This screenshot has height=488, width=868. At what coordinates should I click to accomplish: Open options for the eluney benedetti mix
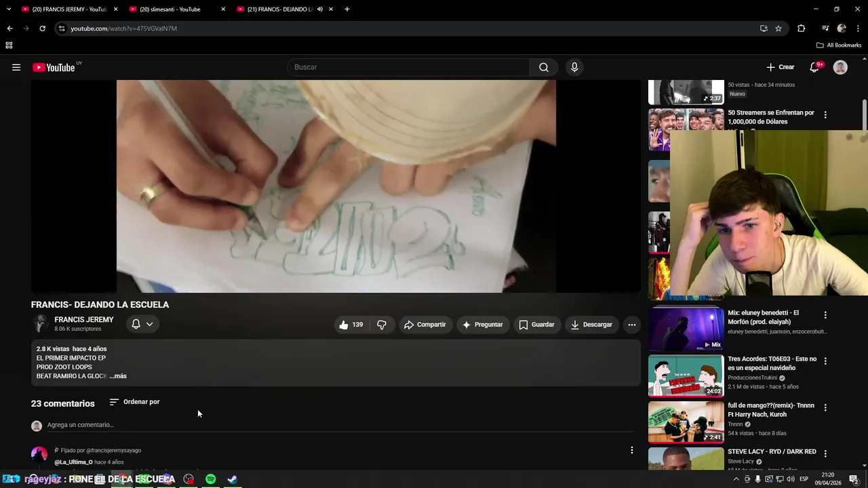coord(825,315)
